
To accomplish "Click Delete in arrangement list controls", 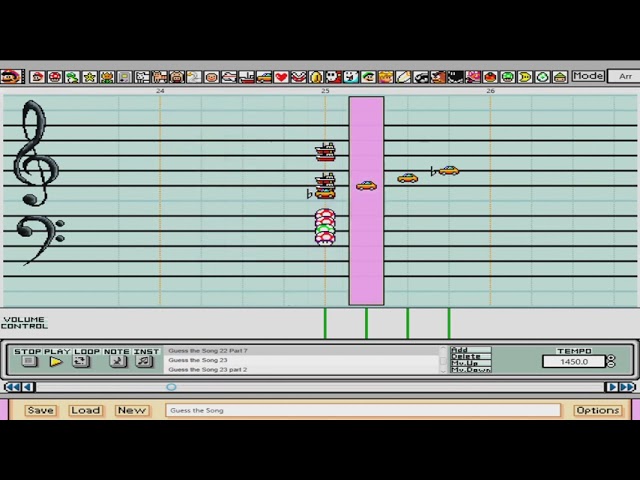I will [x=471, y=356].
